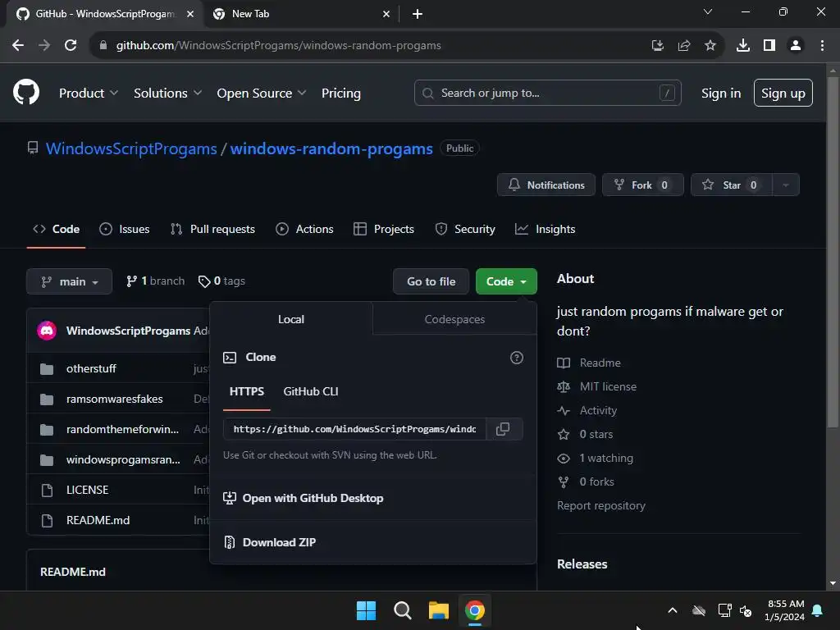
Task: Select the HTTPS clone option
Action: tap(247, 391)
